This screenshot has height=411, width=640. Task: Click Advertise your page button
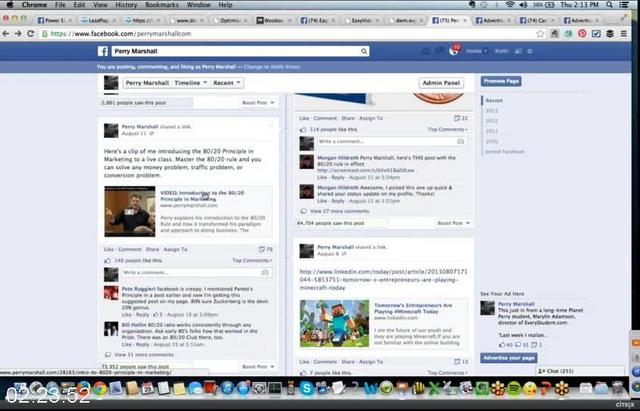point(509,358)
